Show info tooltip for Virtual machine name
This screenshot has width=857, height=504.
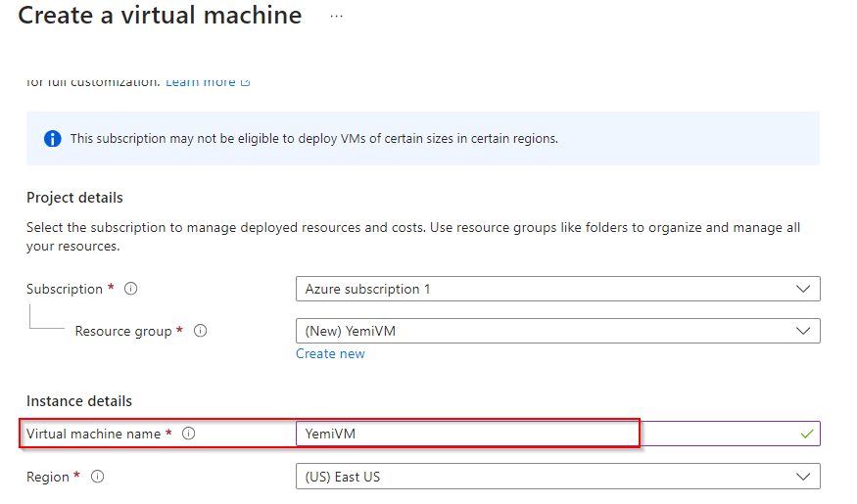pyautogui.click(x=189, y=434)
